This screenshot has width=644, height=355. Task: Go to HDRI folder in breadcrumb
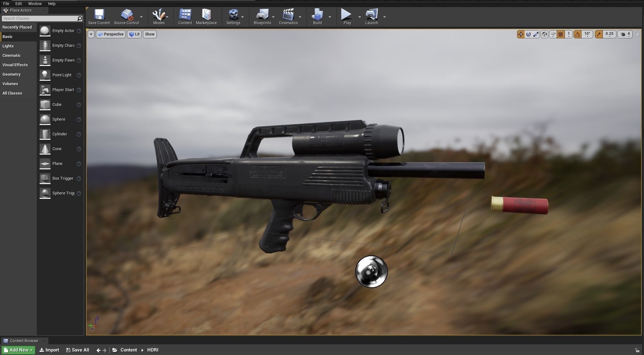(x=153, y=350)
